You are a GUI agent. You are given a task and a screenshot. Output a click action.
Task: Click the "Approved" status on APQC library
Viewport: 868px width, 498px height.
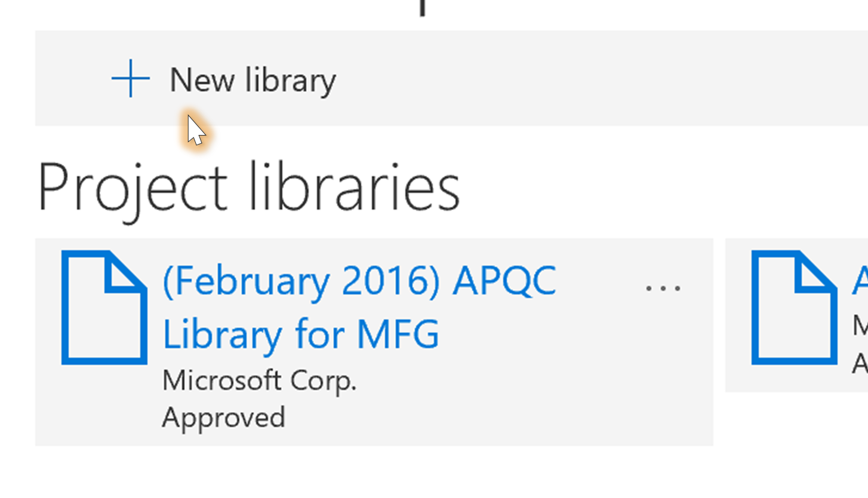coord(223,417)
